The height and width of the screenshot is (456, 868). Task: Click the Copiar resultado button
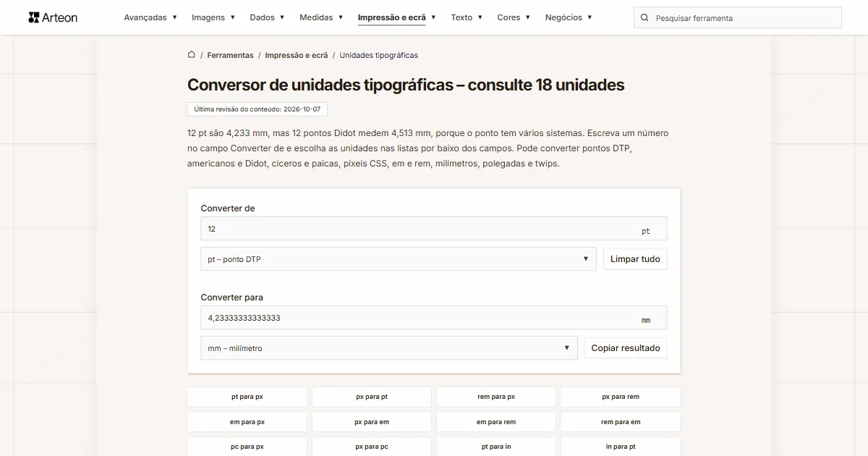626,348
